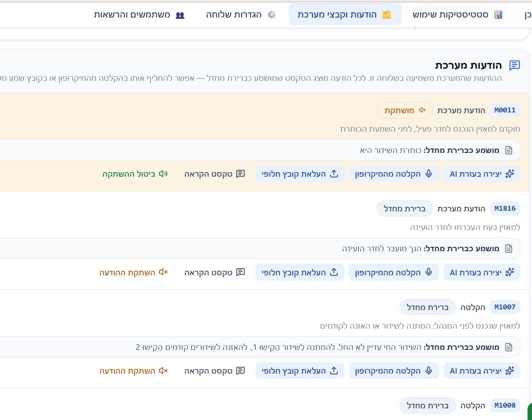
Task: Unmute M0011 with ביטול ההשתקה
Action: click(x=135, y=174)
